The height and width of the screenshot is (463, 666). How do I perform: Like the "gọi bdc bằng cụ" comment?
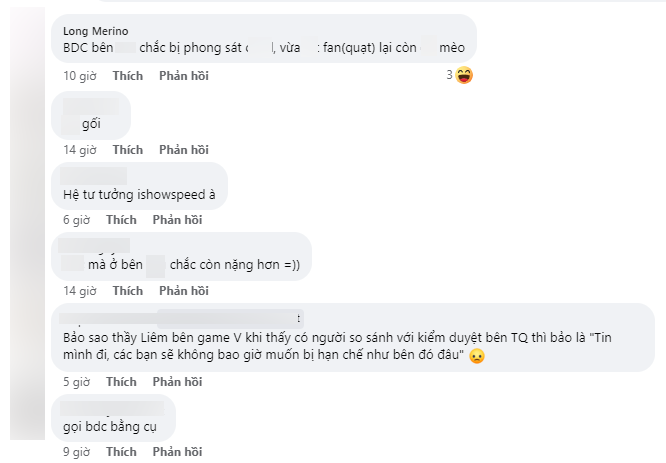(121, 452)
